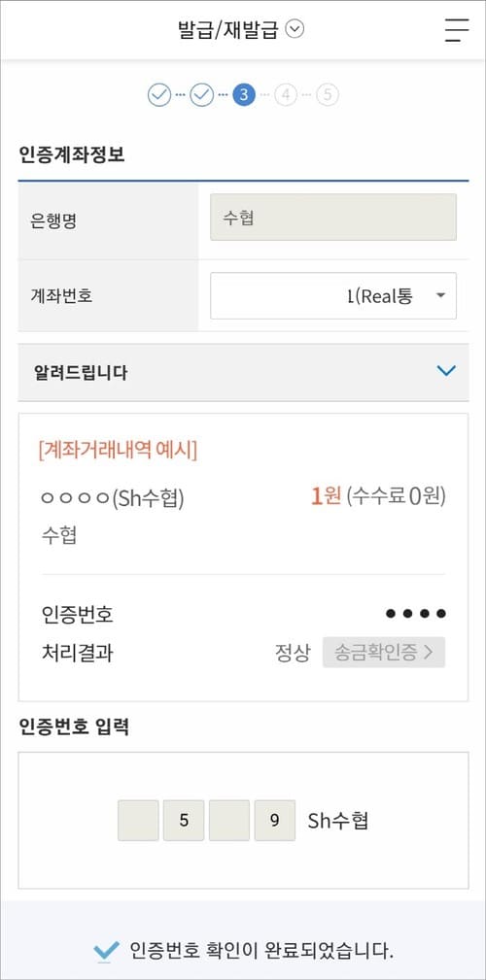Click the 인증번호 확인이 완료되었습니다 message
The width and height of the screenshot is (486, 980).
click(x=261, y=951)
